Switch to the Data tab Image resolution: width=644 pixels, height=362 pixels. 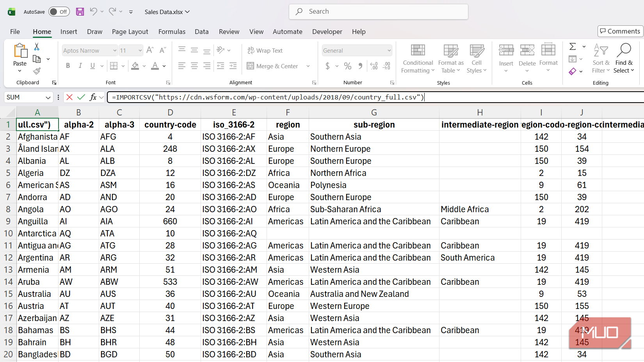202,32
